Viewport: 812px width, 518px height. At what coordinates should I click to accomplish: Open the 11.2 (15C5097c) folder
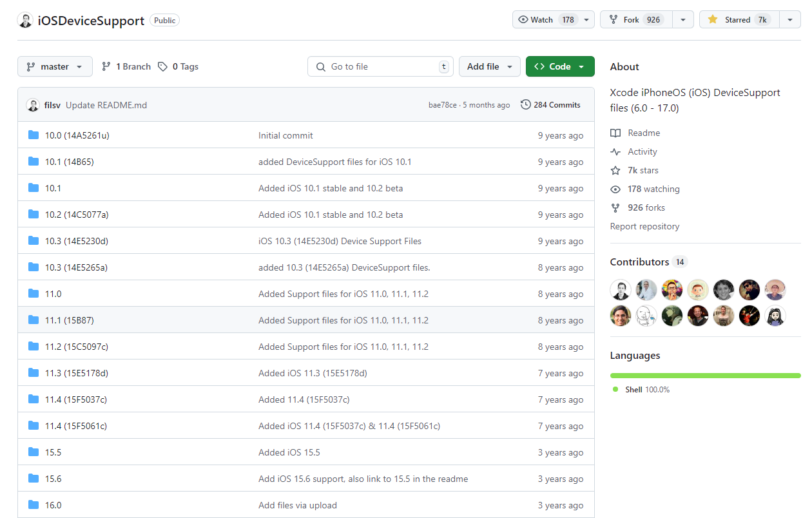point(77,347)
